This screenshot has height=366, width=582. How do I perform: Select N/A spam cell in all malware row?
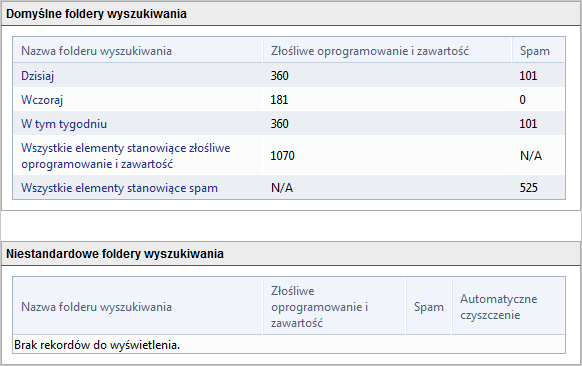coord(531,156)
